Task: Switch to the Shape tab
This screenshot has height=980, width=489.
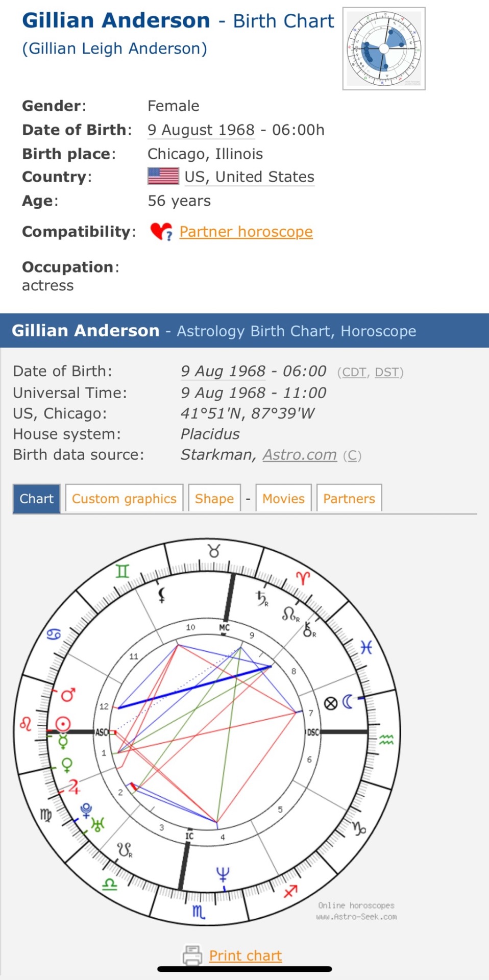Action: [x=214, y=498]
